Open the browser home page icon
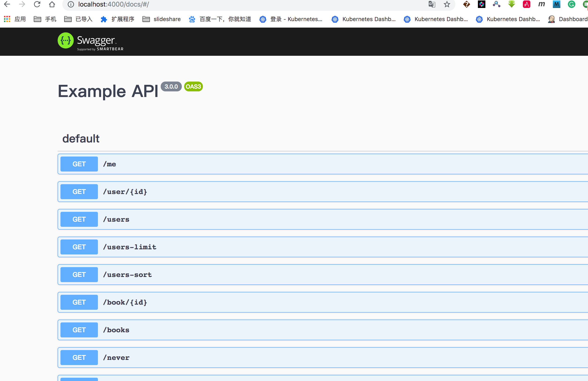The image size is (588, 381). pyautogui.click(x=52, y=4)
